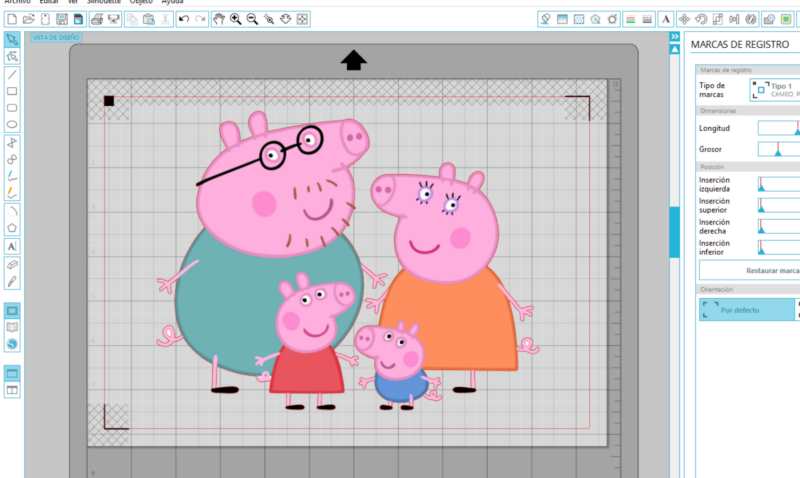Click the Print icon
The image size is (800, 478).
pyautogui.click(x=97, y=19)
